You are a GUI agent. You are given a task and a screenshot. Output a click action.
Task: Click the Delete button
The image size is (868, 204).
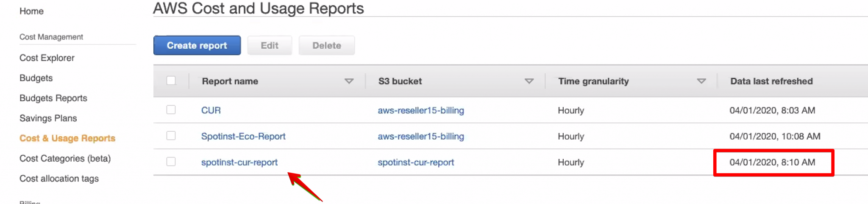326,45
